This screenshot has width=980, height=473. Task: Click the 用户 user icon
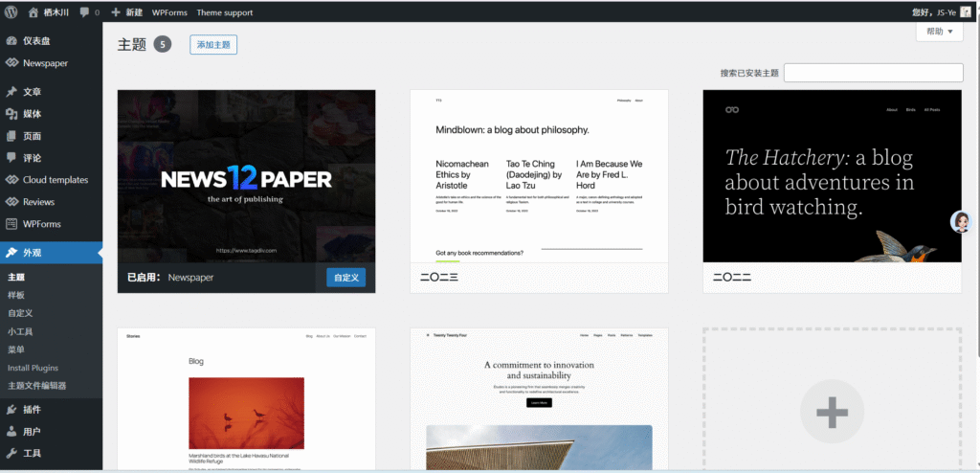pos(11,432)
